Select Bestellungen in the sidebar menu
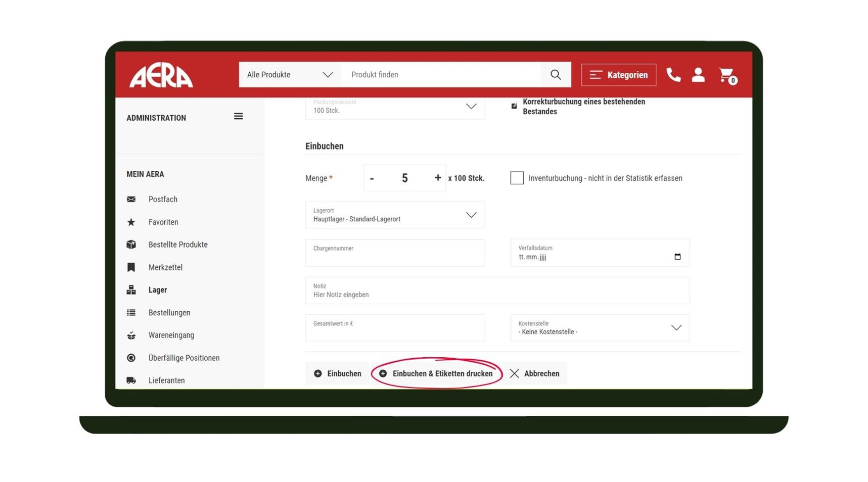868x482 pixels. click(x=169, y=313)
